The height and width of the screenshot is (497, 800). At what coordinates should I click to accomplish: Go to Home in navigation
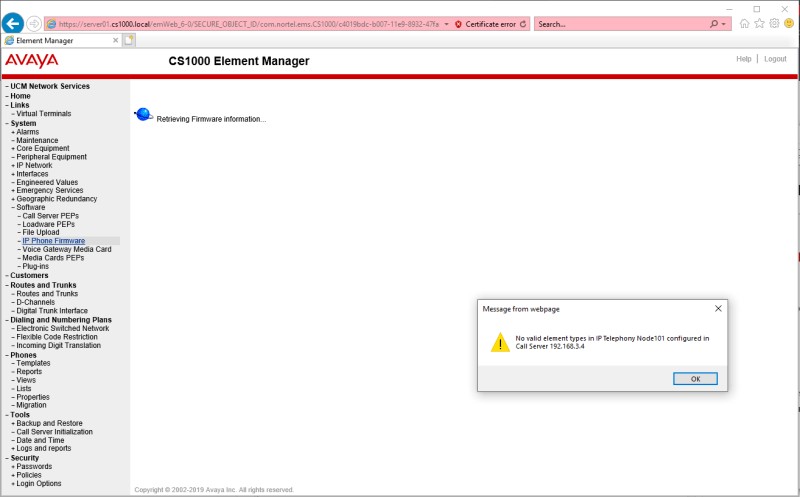pos(20,96)
